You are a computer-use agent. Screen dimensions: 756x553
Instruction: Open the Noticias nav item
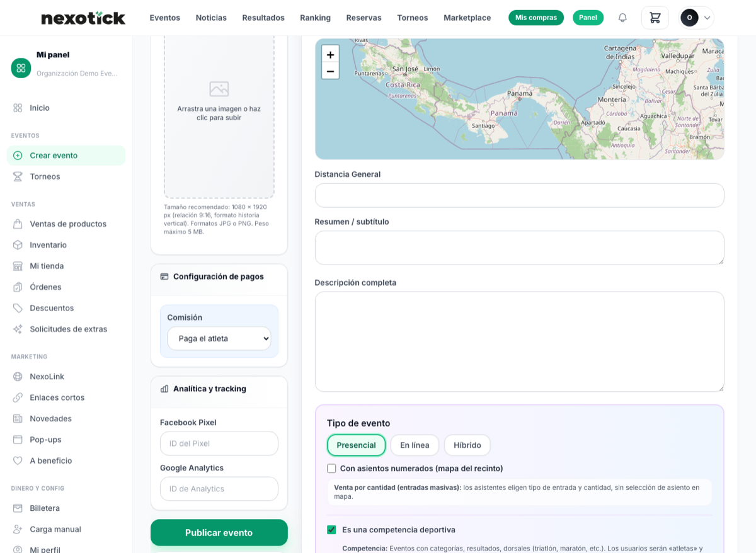[211, 18]
